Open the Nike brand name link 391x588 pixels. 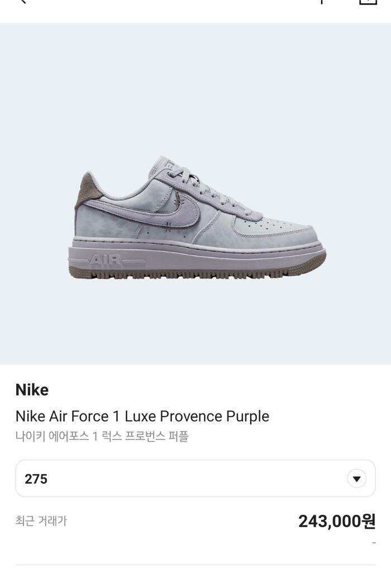coord(32,390)
